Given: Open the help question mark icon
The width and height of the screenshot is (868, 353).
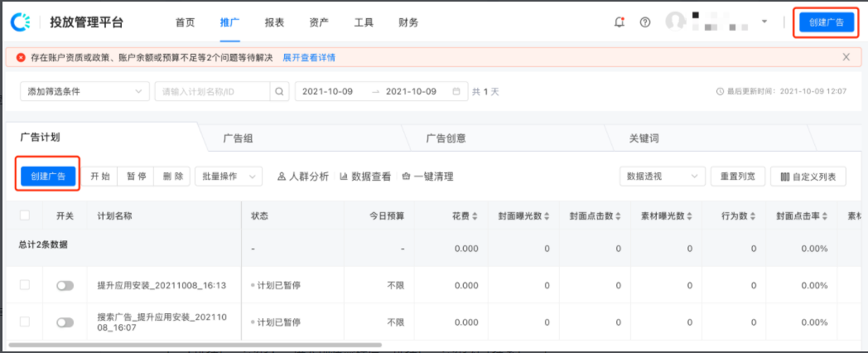Looking at the screenshot, I should tap(645, 22).
